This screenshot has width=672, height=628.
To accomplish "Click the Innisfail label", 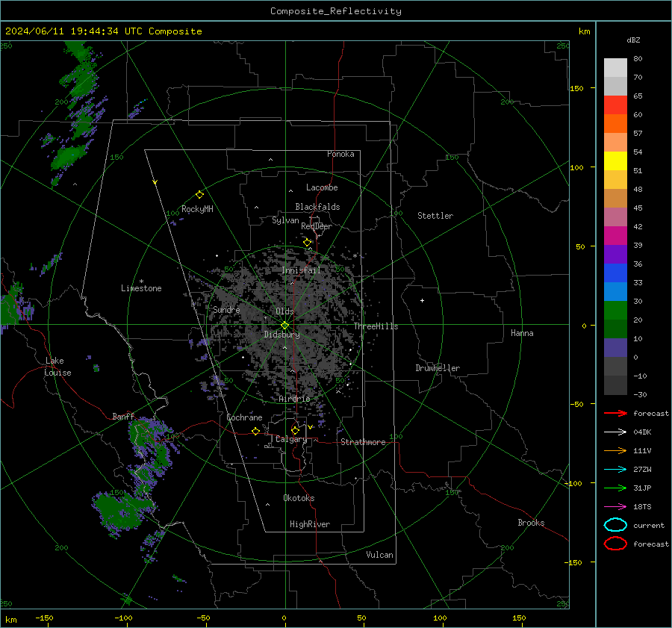I will 301,270.
